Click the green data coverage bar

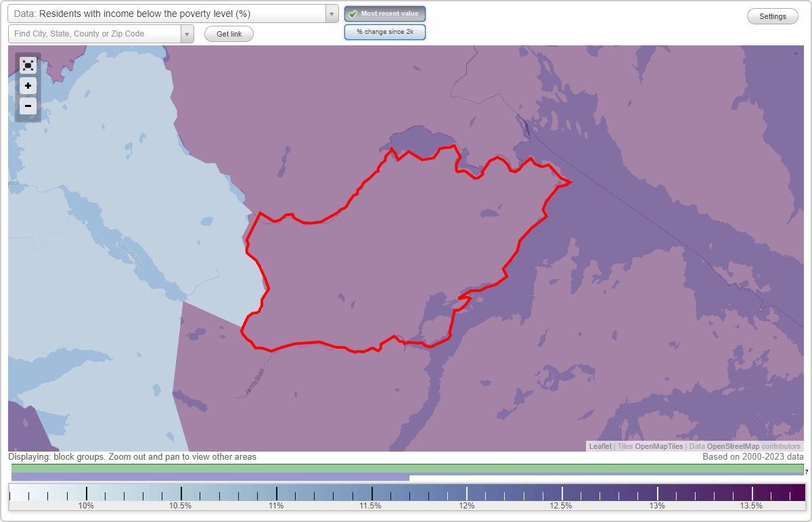[x=407, y=469]
